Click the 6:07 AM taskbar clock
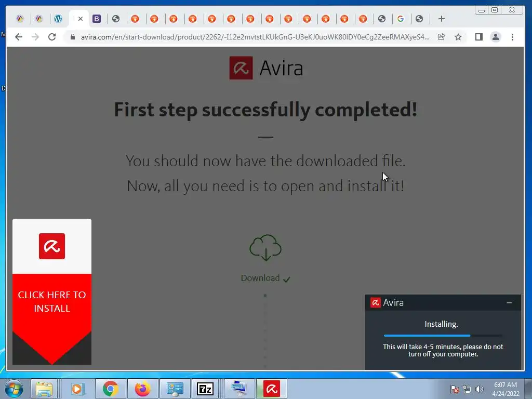 pos(506,385)
